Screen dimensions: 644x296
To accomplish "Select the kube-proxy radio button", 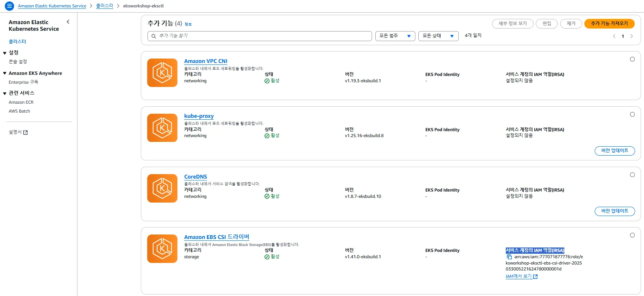I will pyautogui.click(x=632, y=114).
